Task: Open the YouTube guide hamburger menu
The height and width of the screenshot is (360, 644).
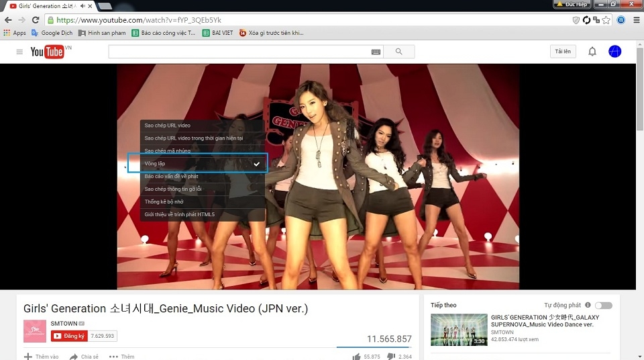Action: pos(19,52)
